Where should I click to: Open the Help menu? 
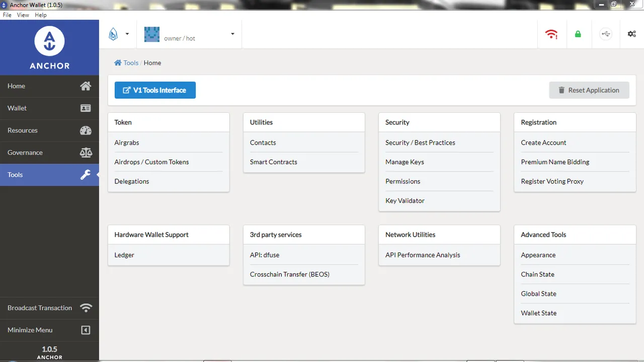click(x=41, y=15)
